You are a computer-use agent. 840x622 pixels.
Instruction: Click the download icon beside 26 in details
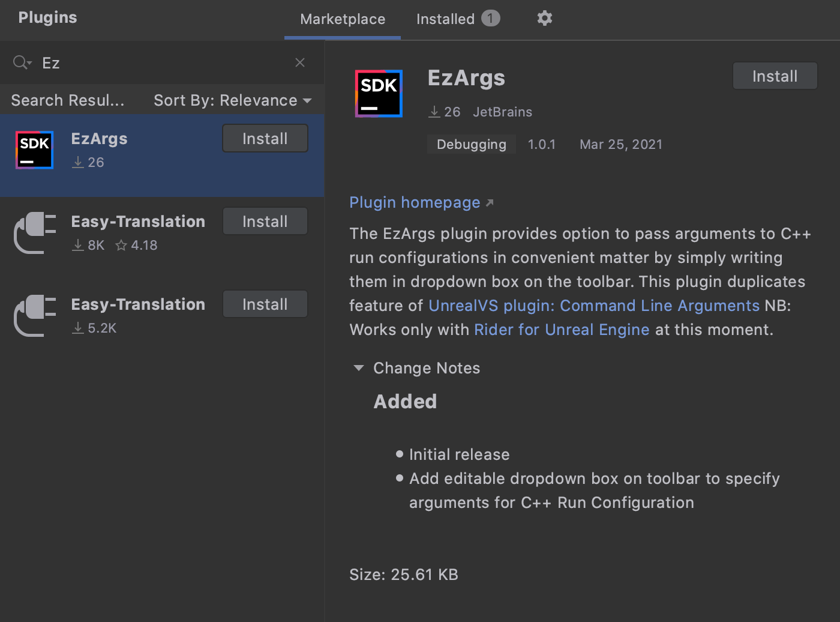tap(434, 112)
